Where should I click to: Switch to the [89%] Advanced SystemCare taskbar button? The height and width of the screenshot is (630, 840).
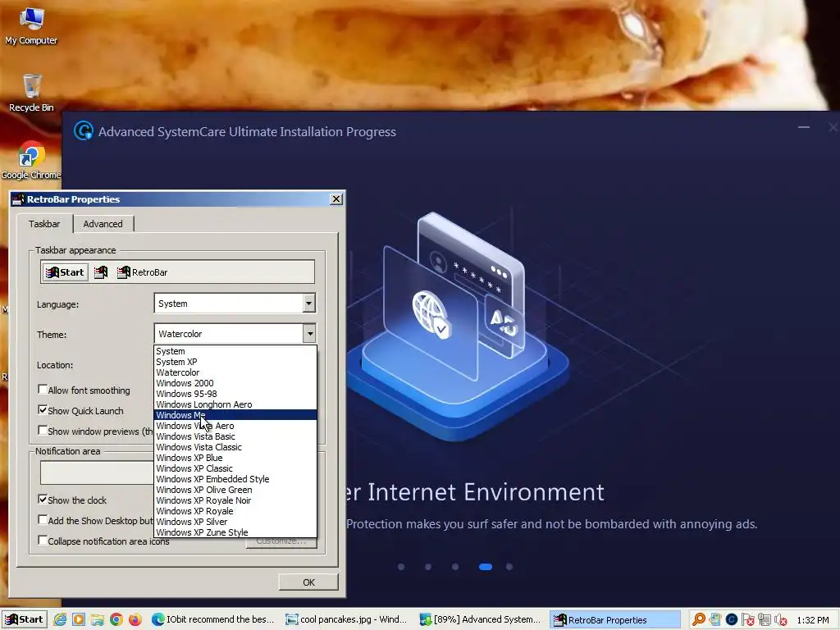tap(481, 620)
